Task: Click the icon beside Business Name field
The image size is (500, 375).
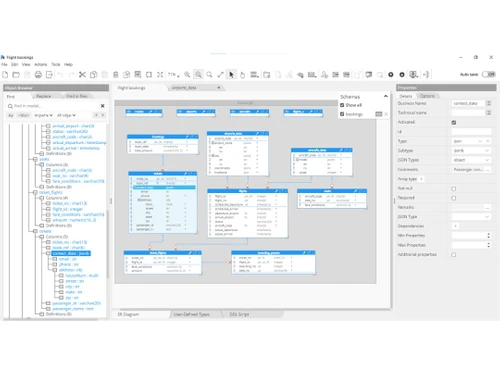Action: click(x=489, y=103)
